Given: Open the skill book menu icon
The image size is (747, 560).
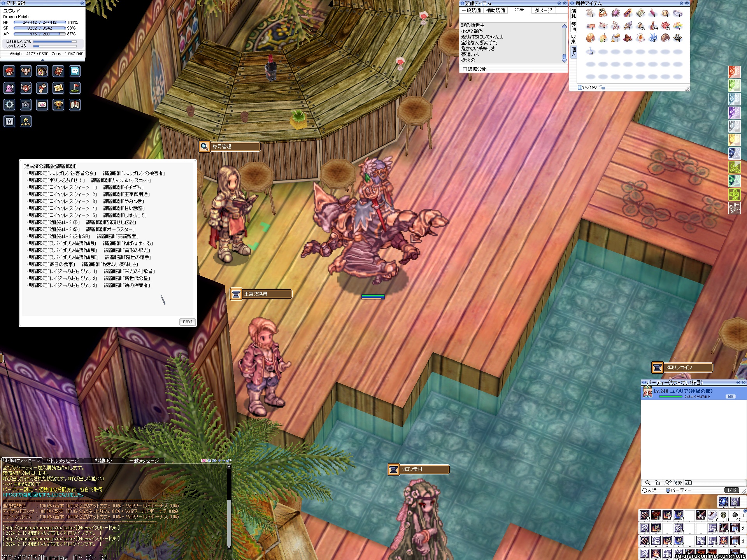Looking at the screenshot, I should point(58,71).
